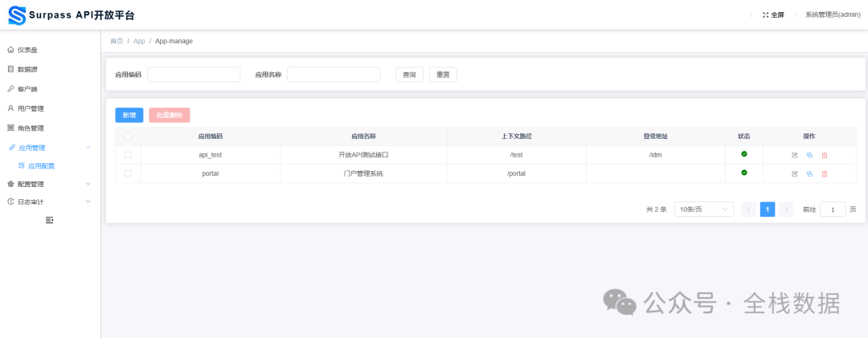
Task: Check the api_test row checkbox
Action: pos(128,155)
